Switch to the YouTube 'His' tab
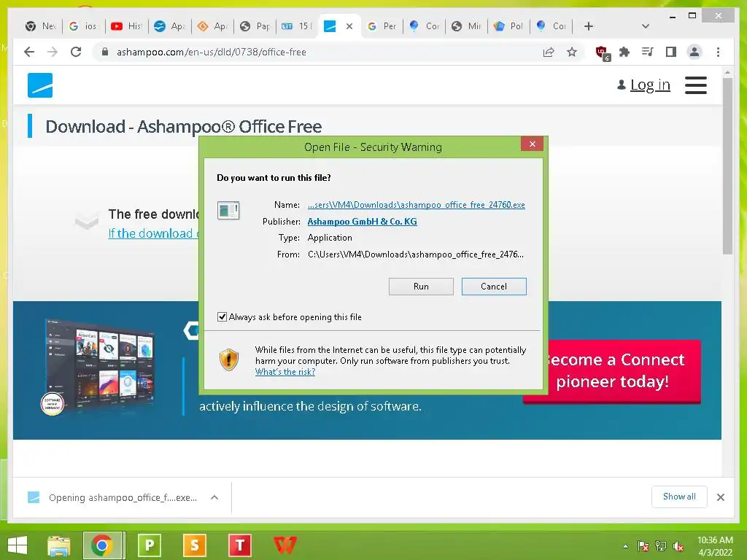 click(x=126, y=26)
